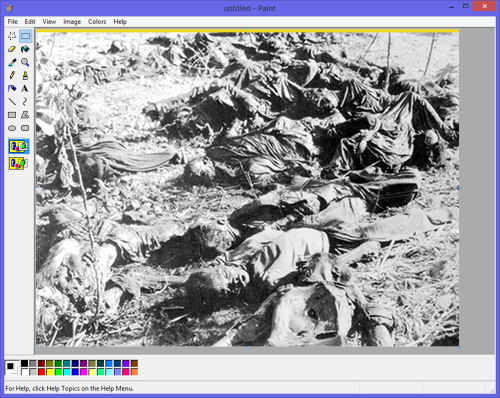
Task: Open the Image menu
Action: pyautogui.click(x=72, y=22)
